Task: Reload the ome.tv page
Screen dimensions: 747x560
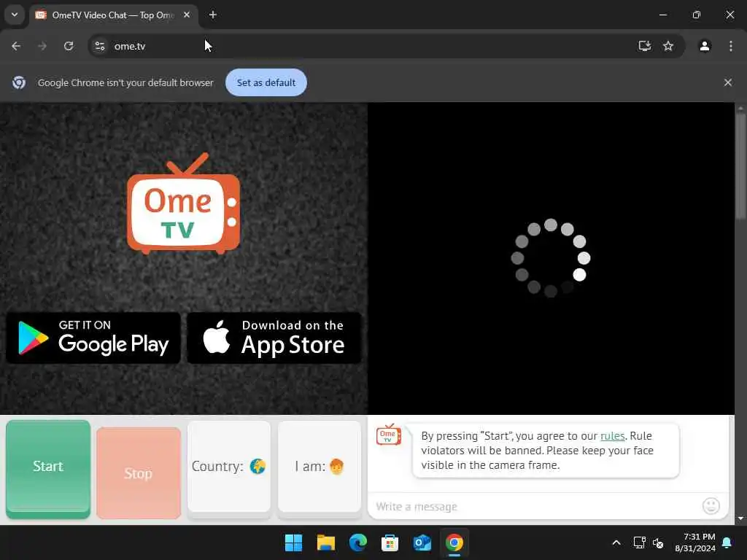Action: tap(69, 46)
